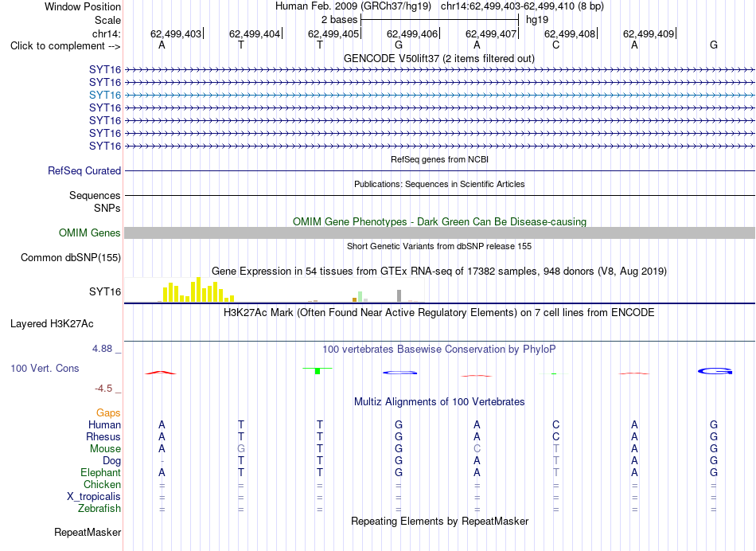Click position label 62,499,403

point(176,33)
